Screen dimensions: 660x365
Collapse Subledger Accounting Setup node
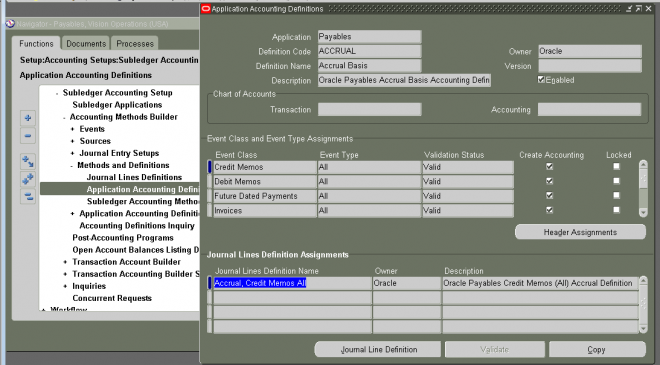point(57,93)
